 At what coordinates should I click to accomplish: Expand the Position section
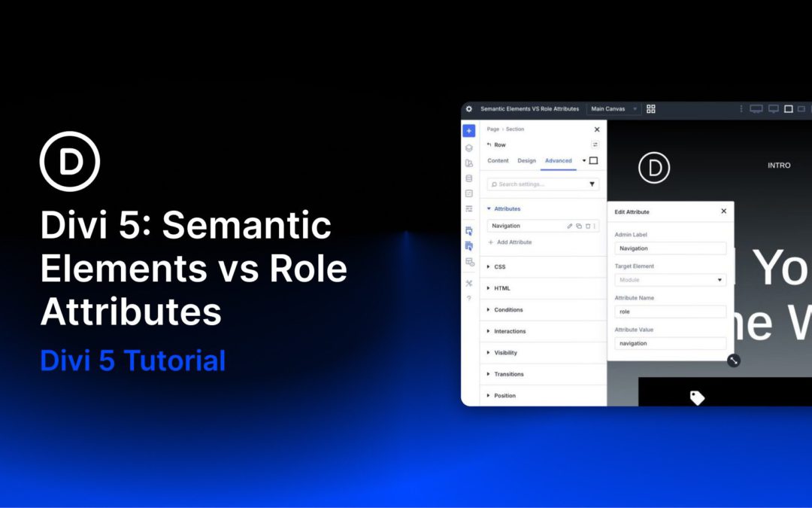click(543, 396)
